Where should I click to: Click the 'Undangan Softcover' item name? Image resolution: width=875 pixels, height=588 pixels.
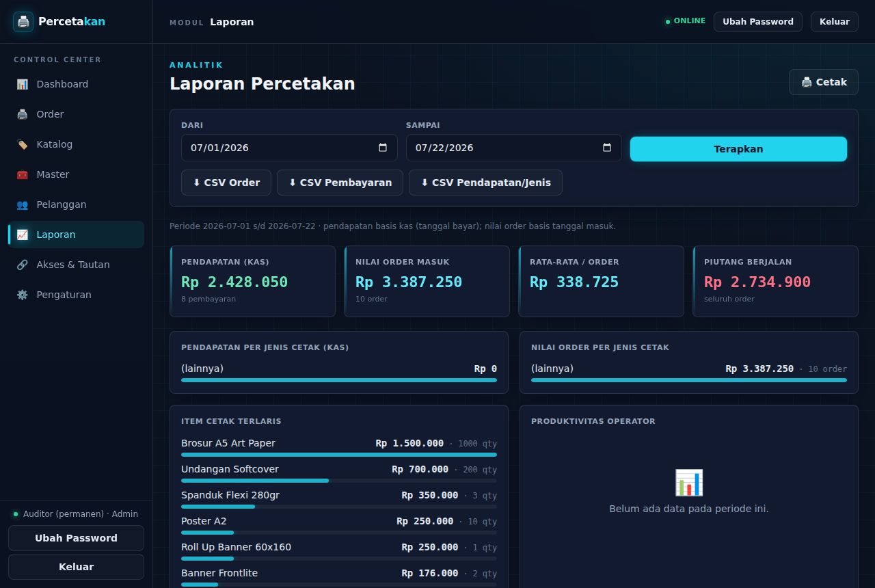pyautogui.click(x=230, y=469)
